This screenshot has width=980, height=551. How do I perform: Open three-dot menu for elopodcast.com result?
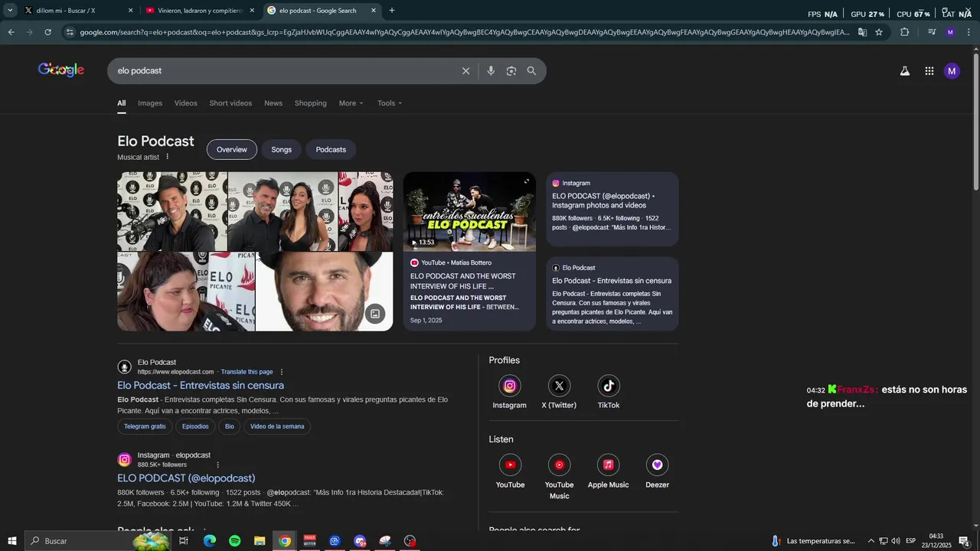pyautogui.click(x=282, y=372)
